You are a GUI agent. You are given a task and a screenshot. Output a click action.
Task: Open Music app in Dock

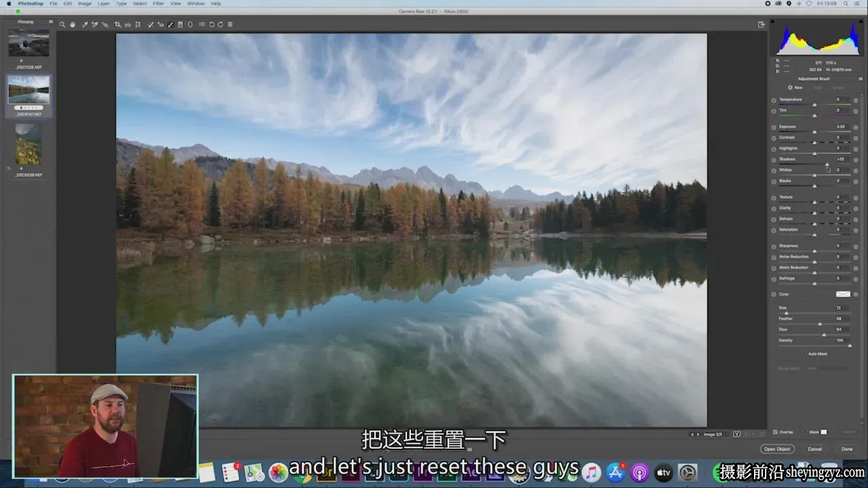pos(591,472)
